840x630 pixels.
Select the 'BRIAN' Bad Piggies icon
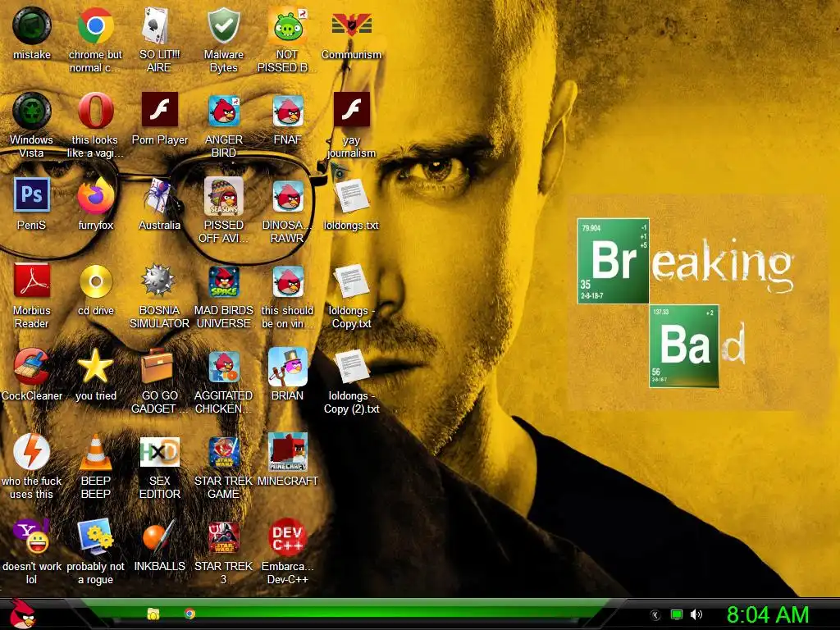287,367
